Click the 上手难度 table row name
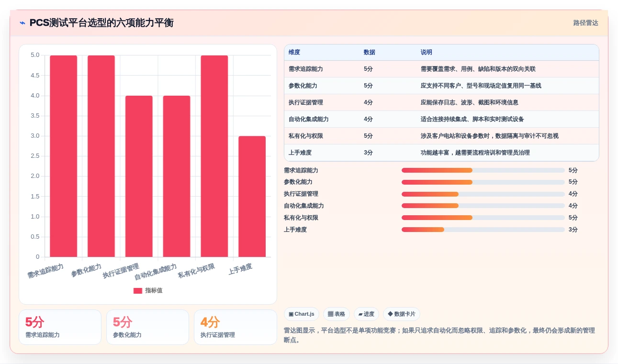 pyautogui.click(x=300, y=153)
